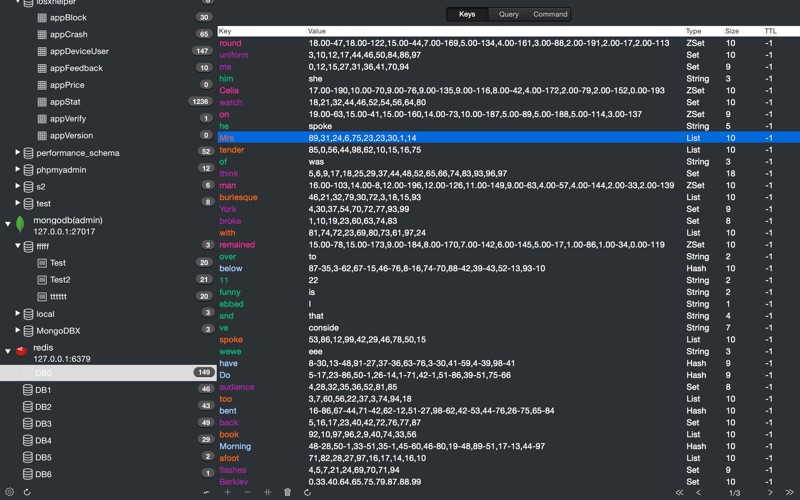
Task: Click the appVerify table icon
Action: tap(42, 118)
